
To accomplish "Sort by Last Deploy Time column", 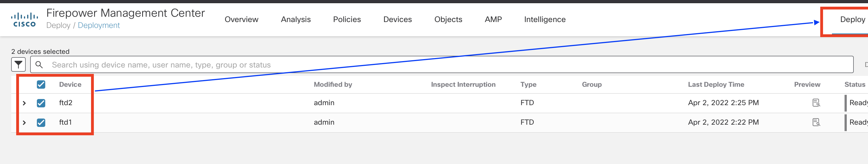I will [x=716, y=85].
